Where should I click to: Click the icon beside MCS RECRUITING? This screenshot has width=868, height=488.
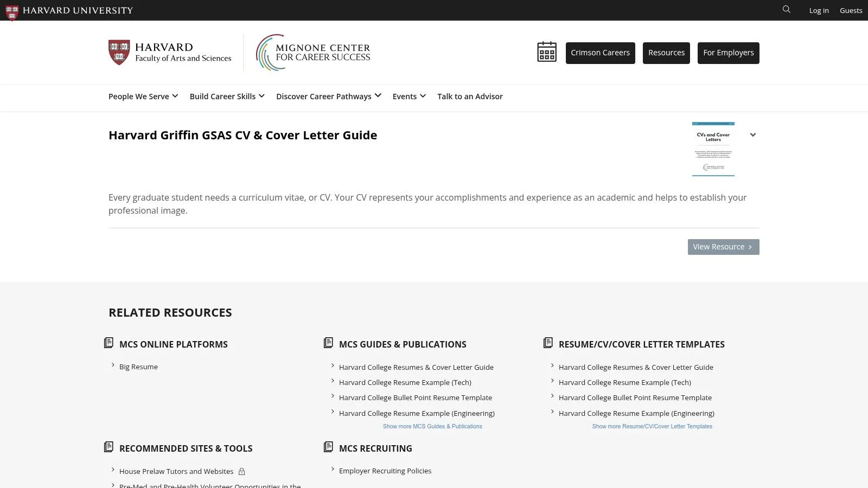point(328,447)
